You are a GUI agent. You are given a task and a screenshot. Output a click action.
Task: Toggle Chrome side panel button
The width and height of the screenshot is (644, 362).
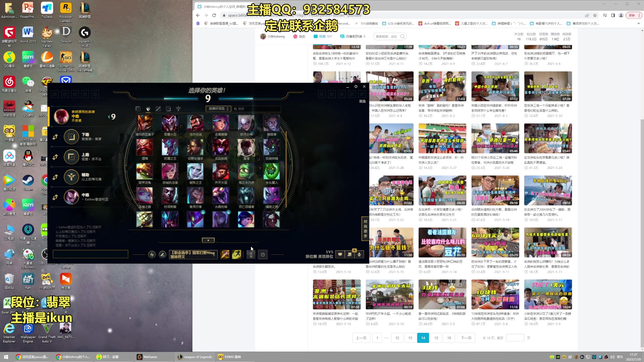[613, 15]
